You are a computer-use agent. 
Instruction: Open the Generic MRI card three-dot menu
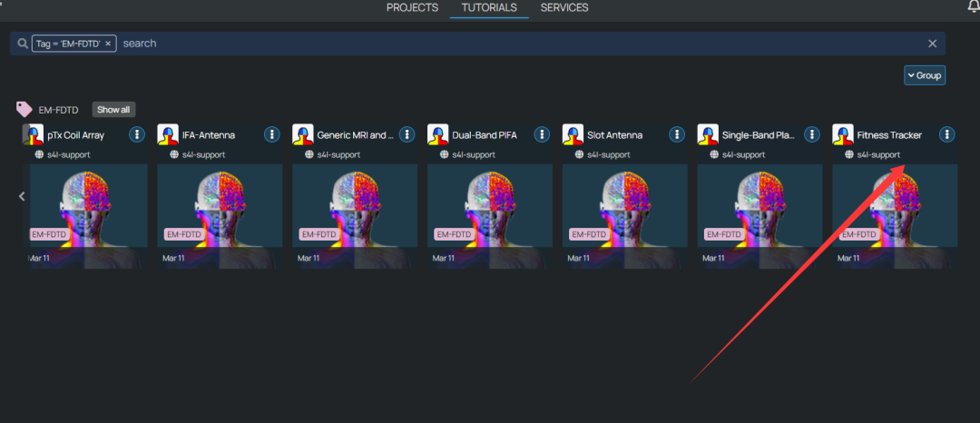[x=407, y=134]
